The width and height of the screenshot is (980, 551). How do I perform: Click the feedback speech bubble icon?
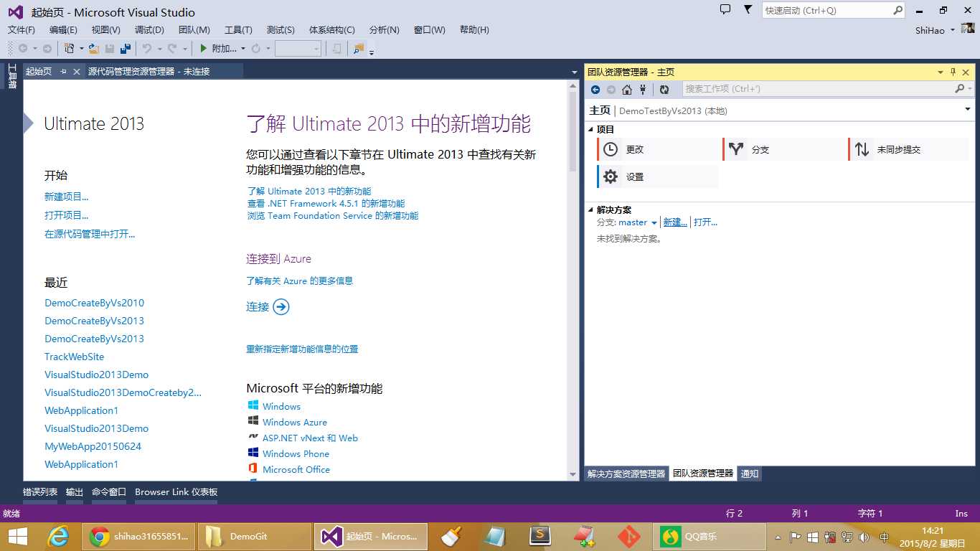point(725,10)
